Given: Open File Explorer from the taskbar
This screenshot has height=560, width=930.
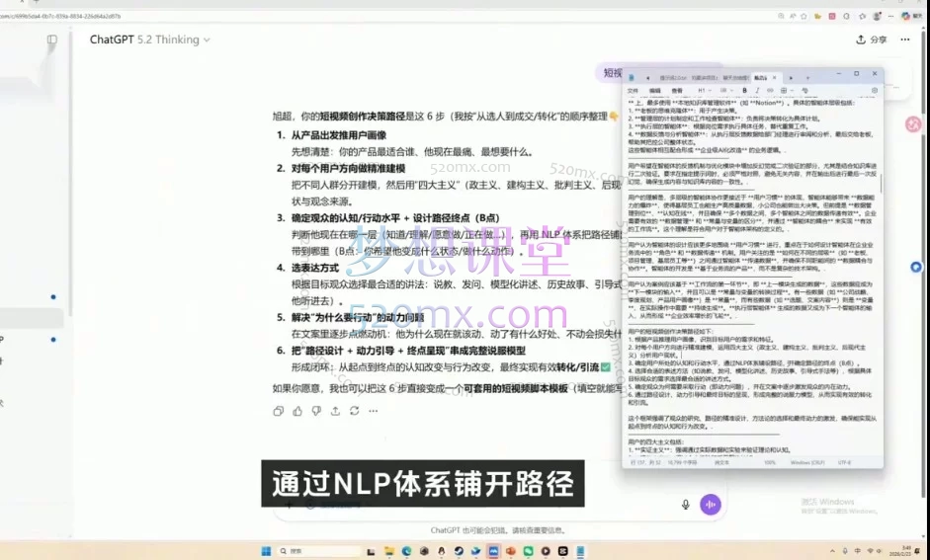Looking at the screenshot, I should point(389,551).
